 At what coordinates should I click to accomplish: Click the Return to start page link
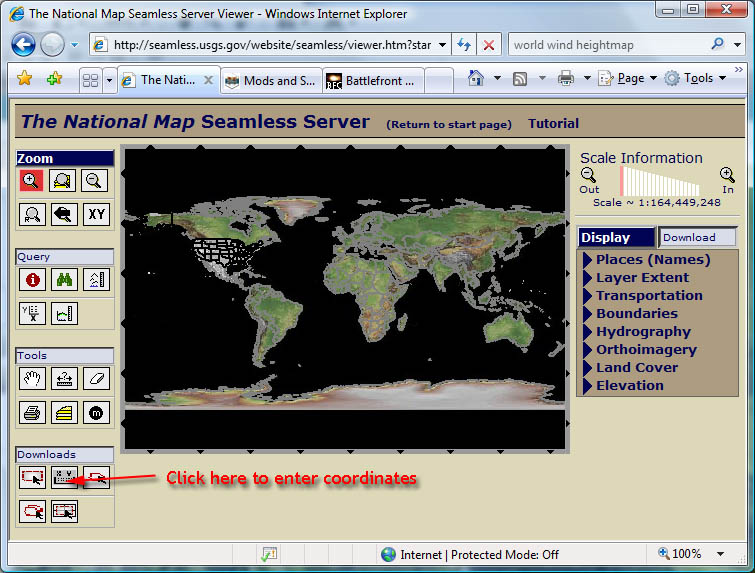tap(449, 124)
